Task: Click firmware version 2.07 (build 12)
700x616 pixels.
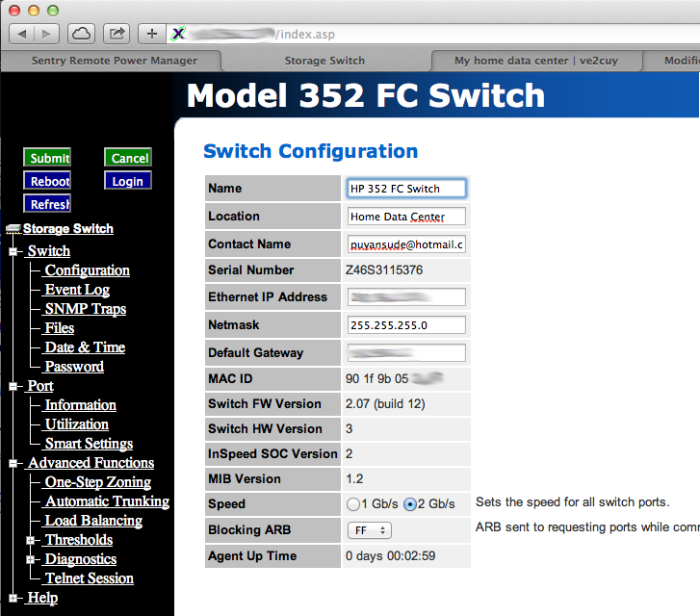Action: (x=385, y=404)
